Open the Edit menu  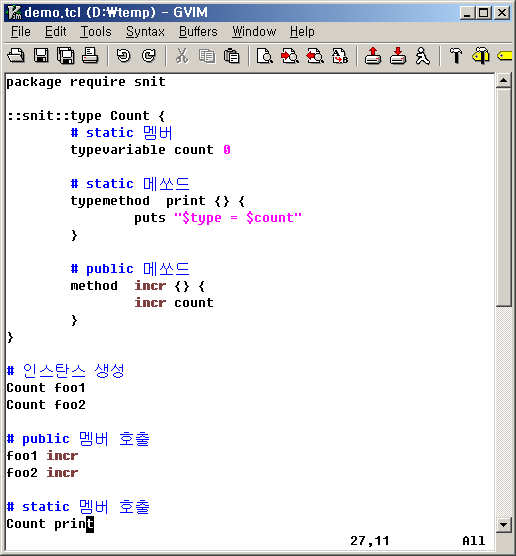point(55,32)
